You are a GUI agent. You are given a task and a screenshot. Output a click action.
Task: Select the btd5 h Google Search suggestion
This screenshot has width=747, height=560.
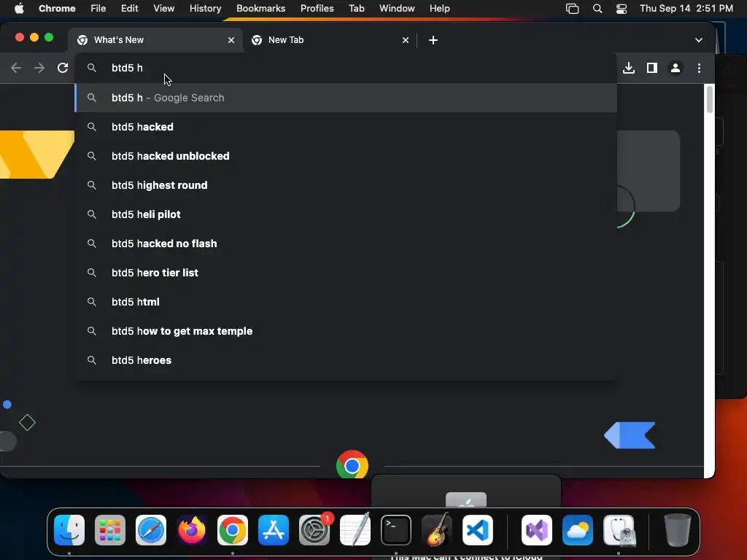point(346,98)
